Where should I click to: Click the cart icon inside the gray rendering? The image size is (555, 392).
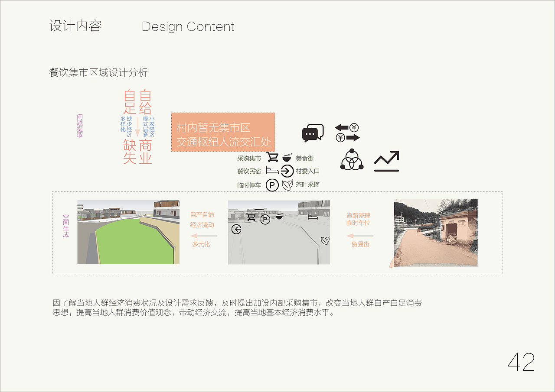click(251, 217)
